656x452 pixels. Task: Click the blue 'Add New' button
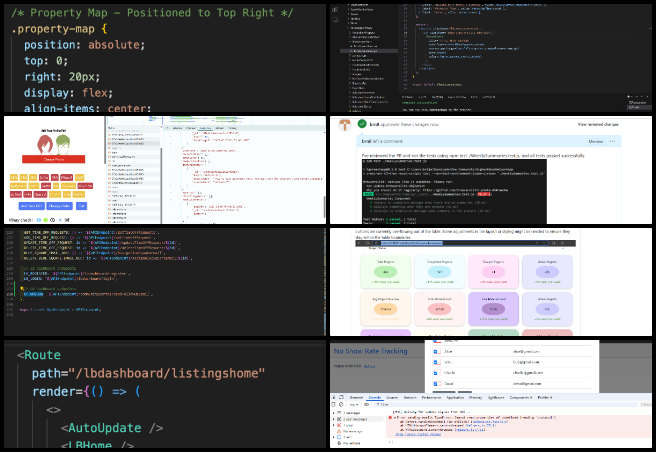pos(32,206)
